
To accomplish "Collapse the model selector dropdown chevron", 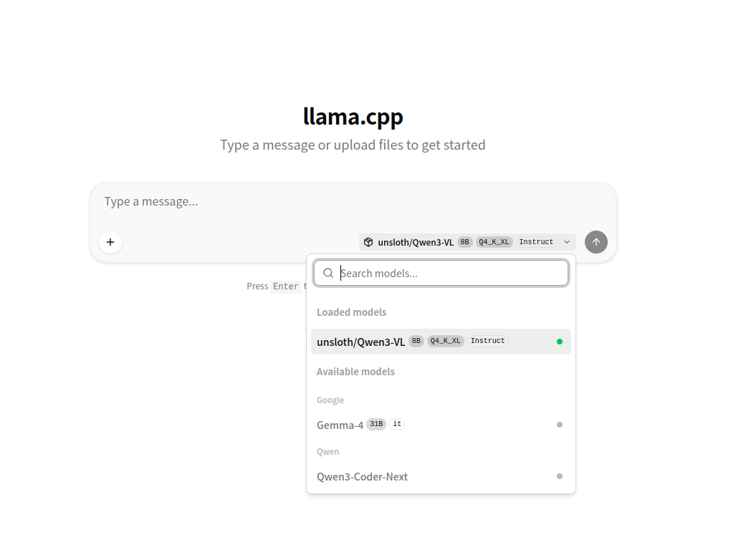I will click(x=566, y=242).
